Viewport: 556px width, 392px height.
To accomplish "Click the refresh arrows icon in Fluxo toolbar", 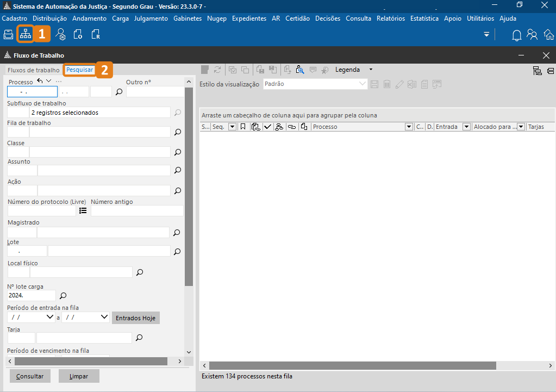I will coord(217,70).
